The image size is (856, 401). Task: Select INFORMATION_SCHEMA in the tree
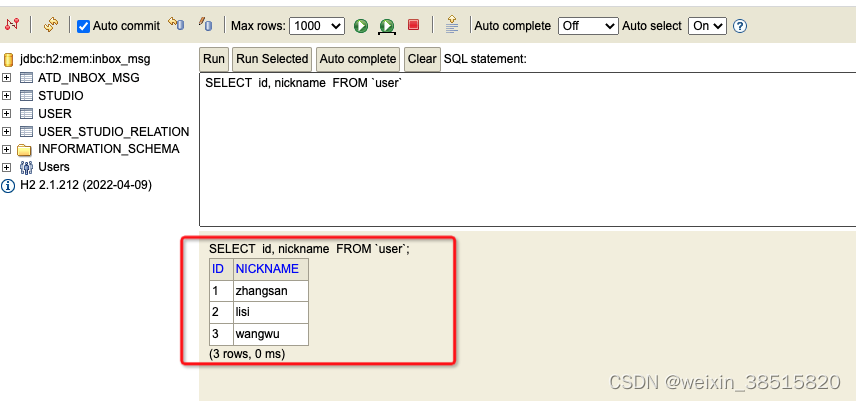109,149
